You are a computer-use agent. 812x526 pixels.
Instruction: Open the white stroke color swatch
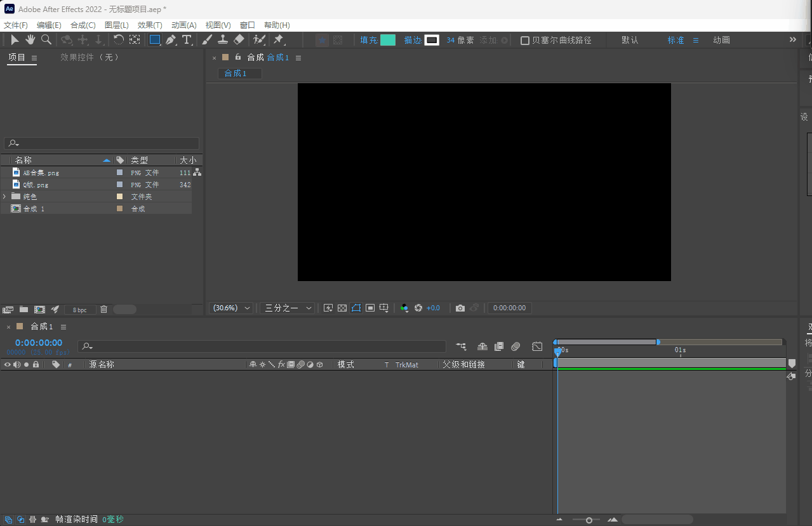pos(432,40)
